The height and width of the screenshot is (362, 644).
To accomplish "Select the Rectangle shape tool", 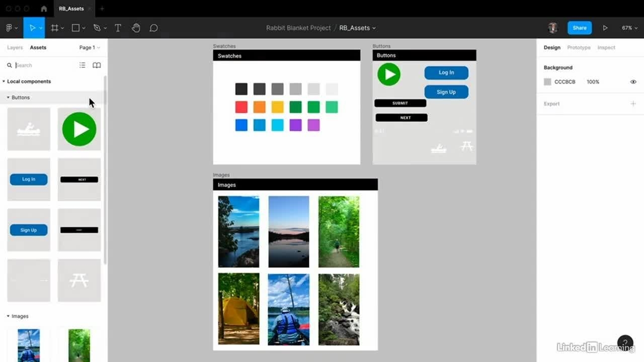I will click(75, 28).
